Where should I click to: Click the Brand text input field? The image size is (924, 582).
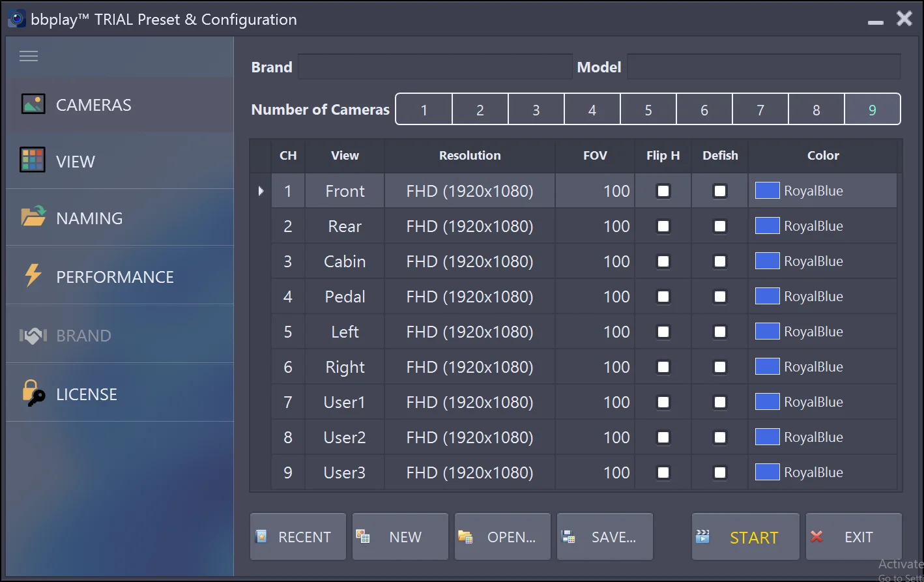pos(435,66)
